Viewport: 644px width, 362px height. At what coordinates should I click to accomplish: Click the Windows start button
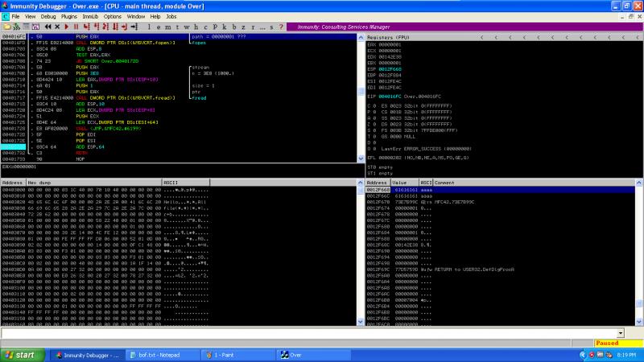point(23,355)
